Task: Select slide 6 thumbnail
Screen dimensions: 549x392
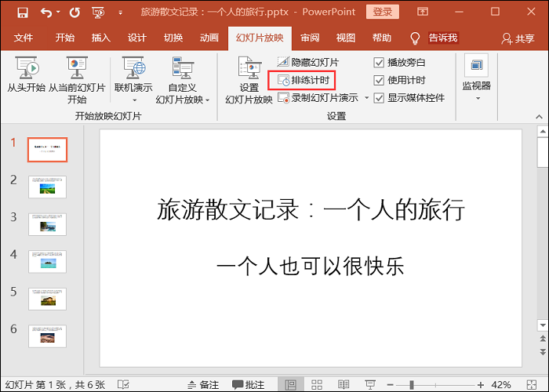Action: (x=47, y=336)
